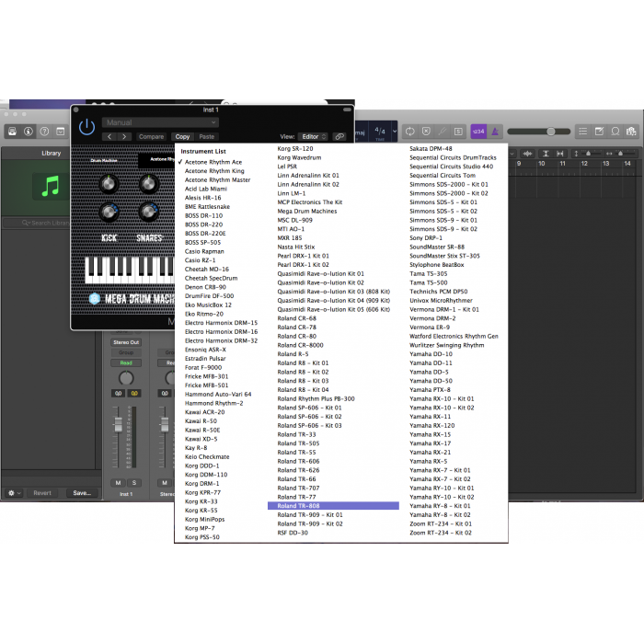The image size is (644, 644).
Task: Click the Copy button in the plugin
Action: coord(182,137)
